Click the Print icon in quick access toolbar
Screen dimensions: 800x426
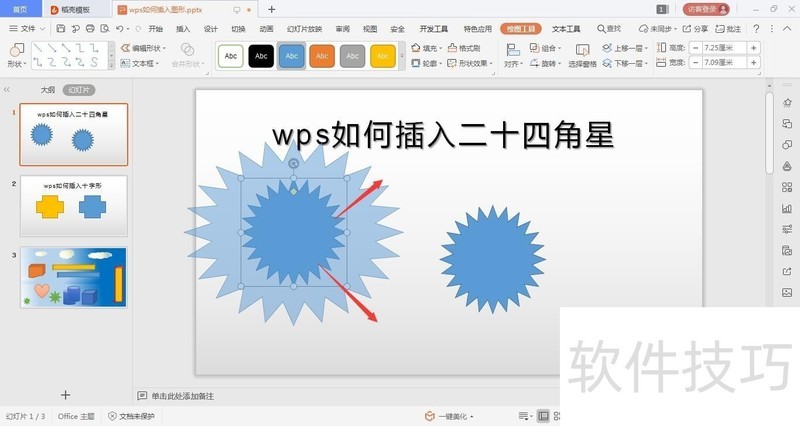(x=90, y=29)
